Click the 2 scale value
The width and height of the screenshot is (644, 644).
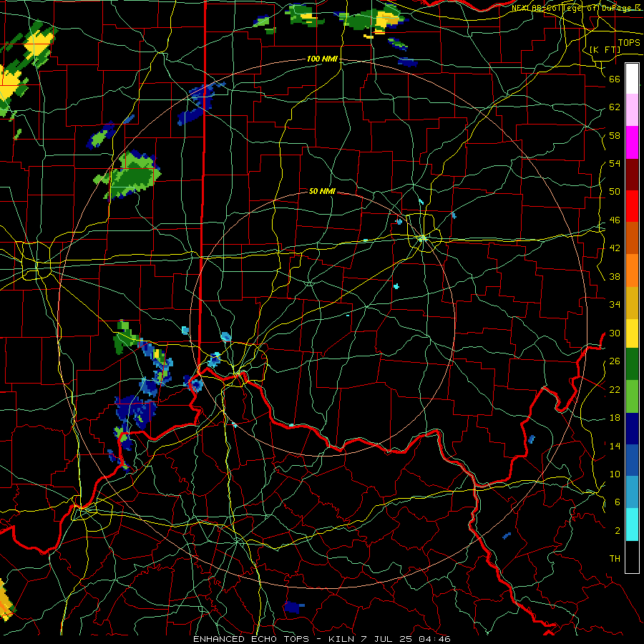click(x=618, y=531)
